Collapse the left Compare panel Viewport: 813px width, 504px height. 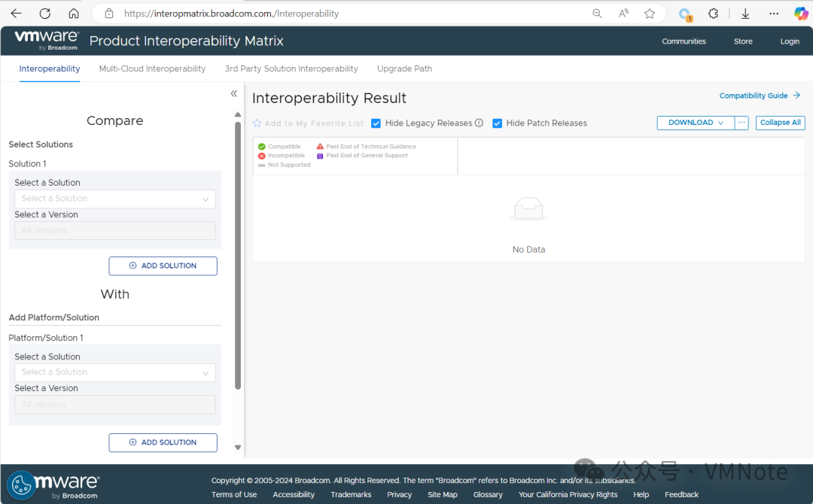tap(233, 94)
